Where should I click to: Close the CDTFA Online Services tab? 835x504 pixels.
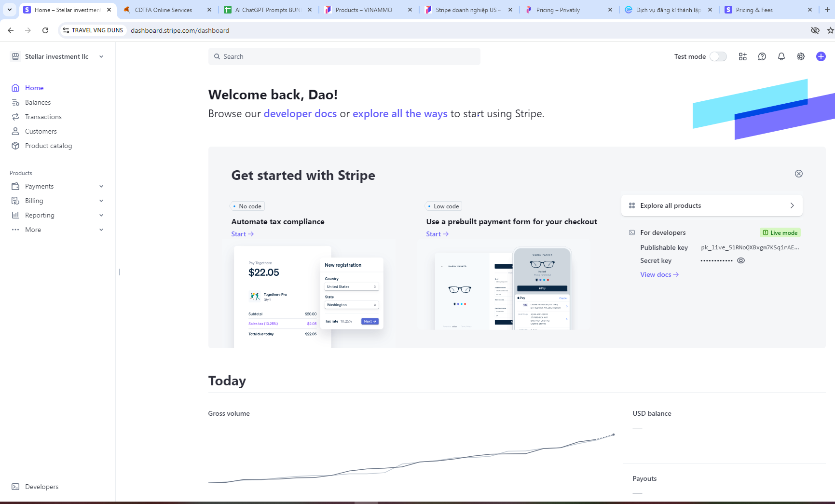(209, 10)
